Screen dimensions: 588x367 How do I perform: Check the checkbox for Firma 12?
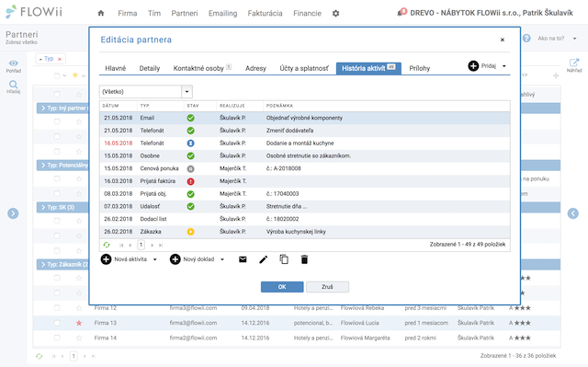pos(57,308)
